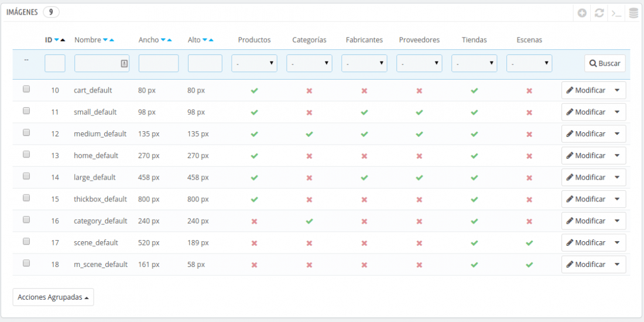Click Modificar for thickbox_default
The width and height of the screenshot is (644, 322).
tap(586, 199)
